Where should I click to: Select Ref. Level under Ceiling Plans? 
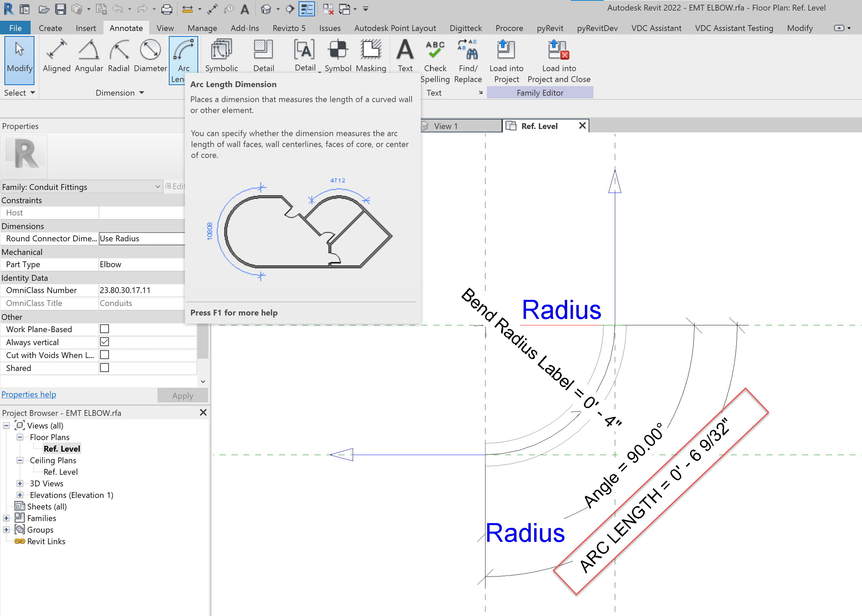pyautogui.click(x=61, y=472)
